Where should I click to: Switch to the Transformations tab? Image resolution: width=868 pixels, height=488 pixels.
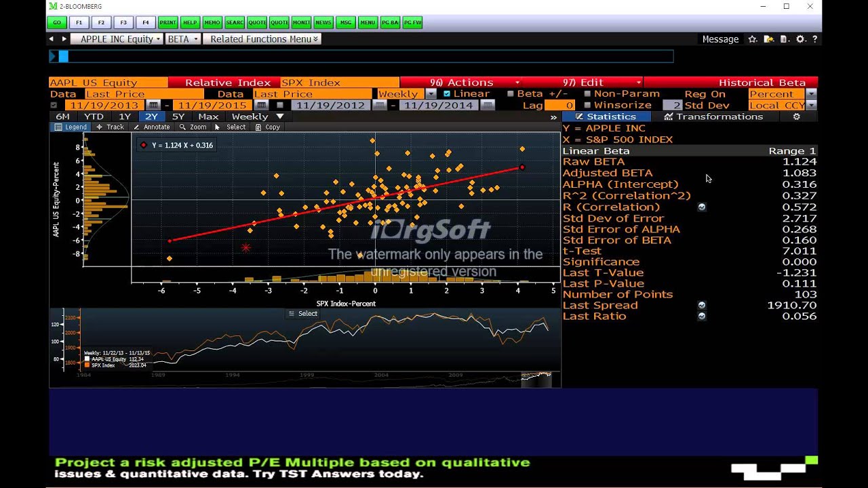[713, 117]
